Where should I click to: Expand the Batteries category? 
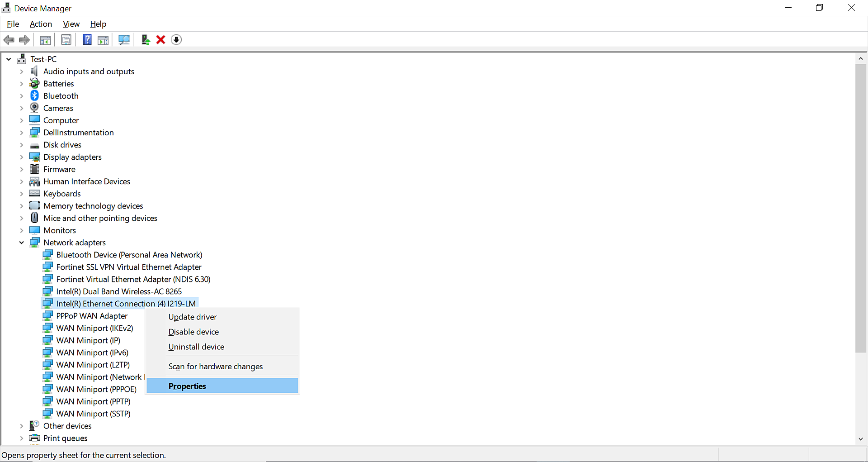[21, 84]
